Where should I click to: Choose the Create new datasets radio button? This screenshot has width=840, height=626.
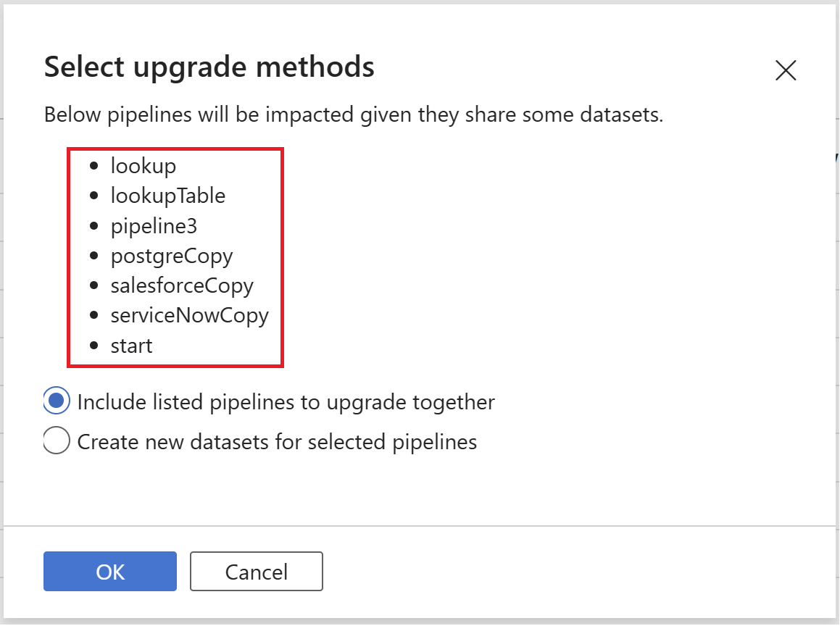tap(57, 441)
